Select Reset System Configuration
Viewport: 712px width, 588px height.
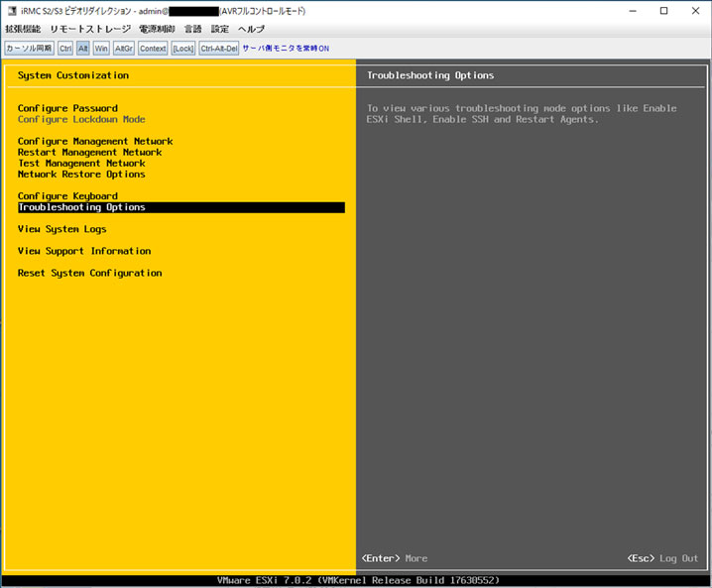90,273
